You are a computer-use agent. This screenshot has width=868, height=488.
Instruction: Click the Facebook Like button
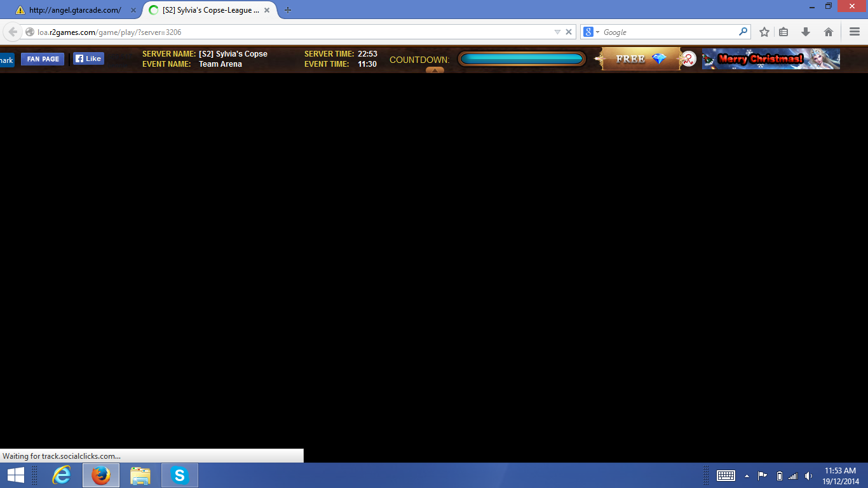tap(88, 58)
